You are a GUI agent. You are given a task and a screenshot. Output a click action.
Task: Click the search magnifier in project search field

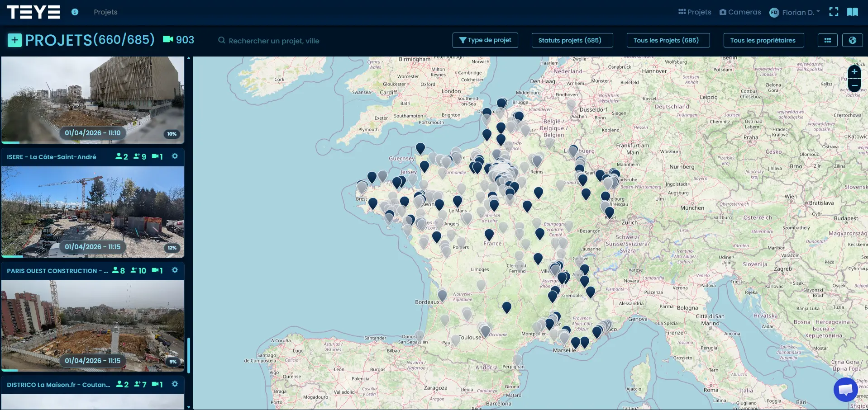[x=222, y=41]
